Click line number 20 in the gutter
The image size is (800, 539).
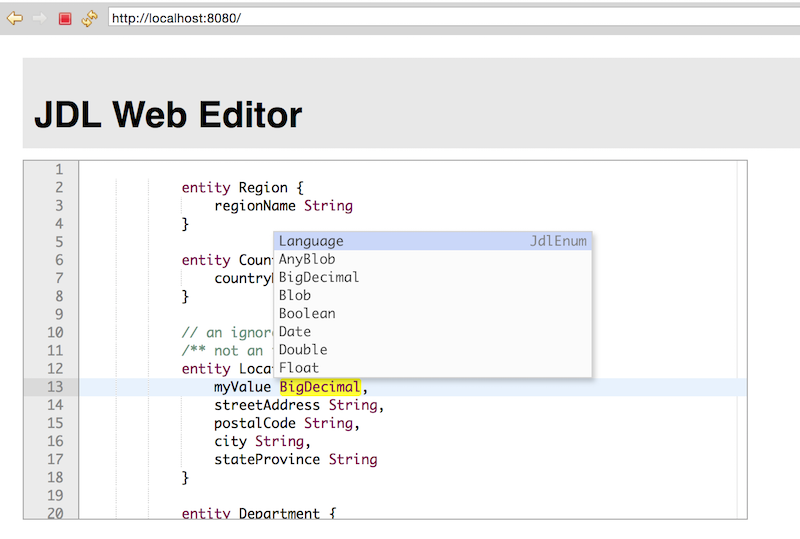click(x=54, y=513)
